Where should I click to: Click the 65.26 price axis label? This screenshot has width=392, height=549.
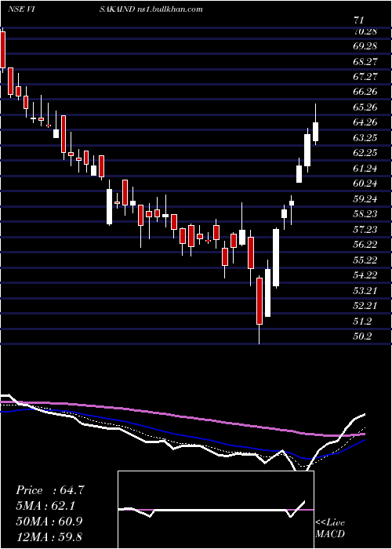[365, 107]
